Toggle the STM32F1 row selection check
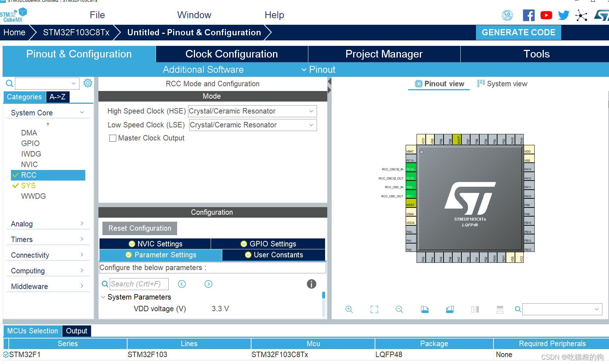 pyautogui.click(x=6, y=354)
